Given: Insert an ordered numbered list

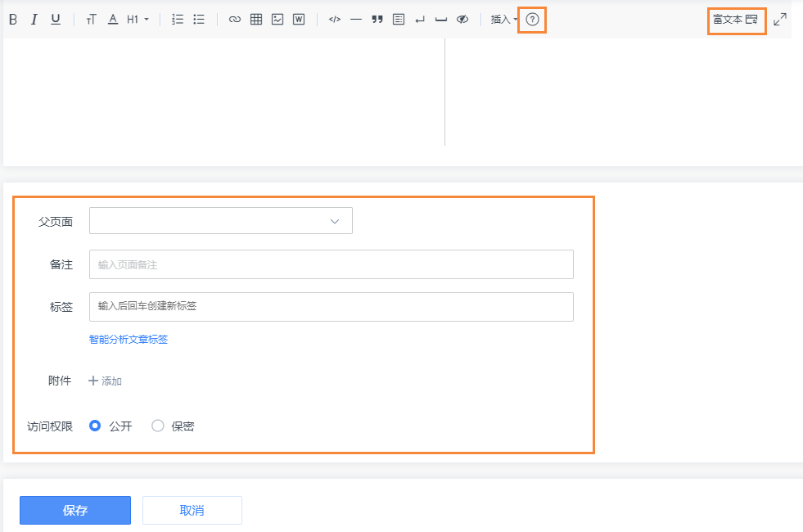Looking at the screenshot, I should point(177,20).
